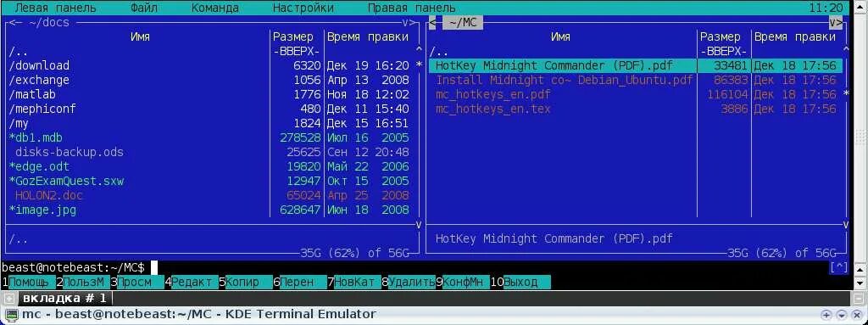This screenshot has width=868, height=325.
Task: Sort left panel by Имя column
Action: pyautogui.click(x=140, y=37)
